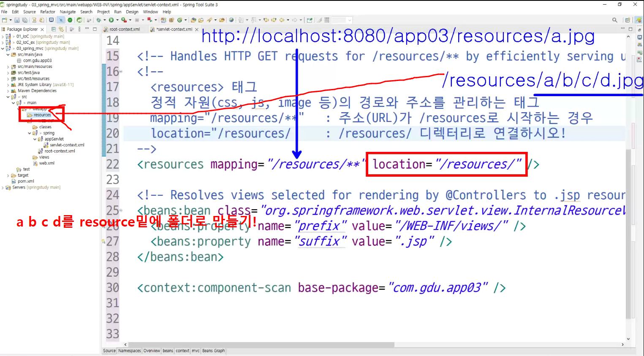Collapse the src/main/java folder
Viewport: 644px width, 356px height.
click(8, 54)
